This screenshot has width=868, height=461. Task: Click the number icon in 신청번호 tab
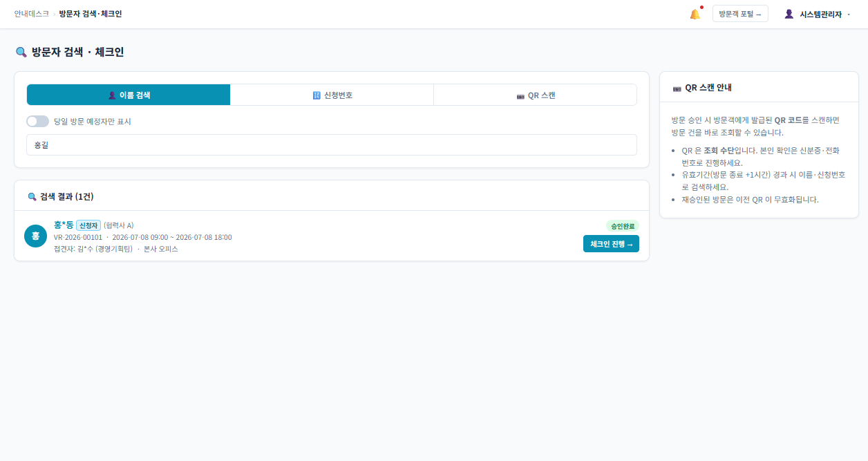coord(317,95)
